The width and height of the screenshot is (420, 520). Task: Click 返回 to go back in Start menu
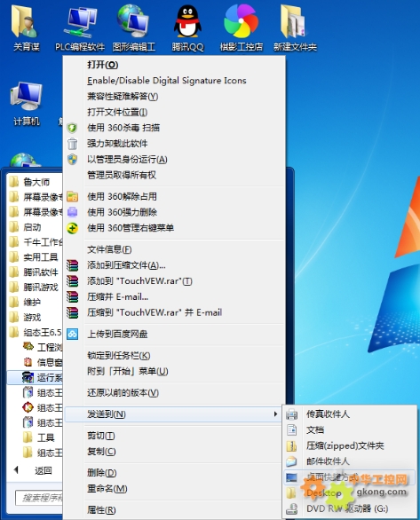pyautogui.click(x=44, y=470)
